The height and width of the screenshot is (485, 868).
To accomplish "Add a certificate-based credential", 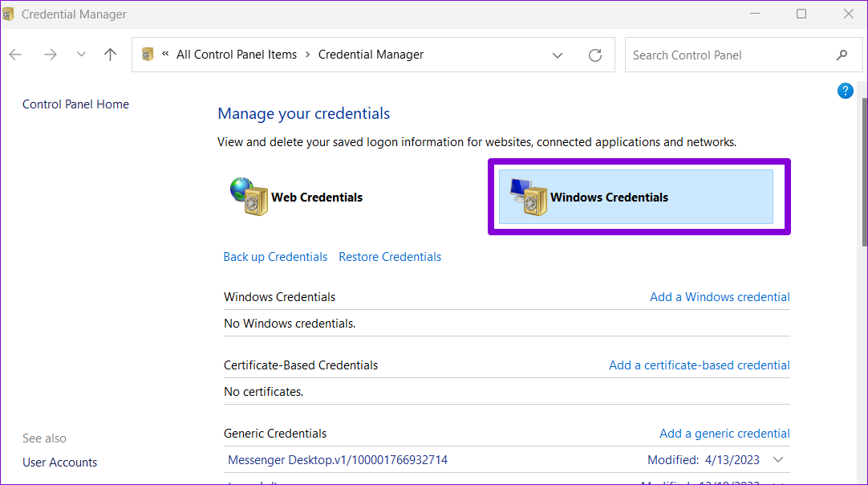I will [700, 365].
